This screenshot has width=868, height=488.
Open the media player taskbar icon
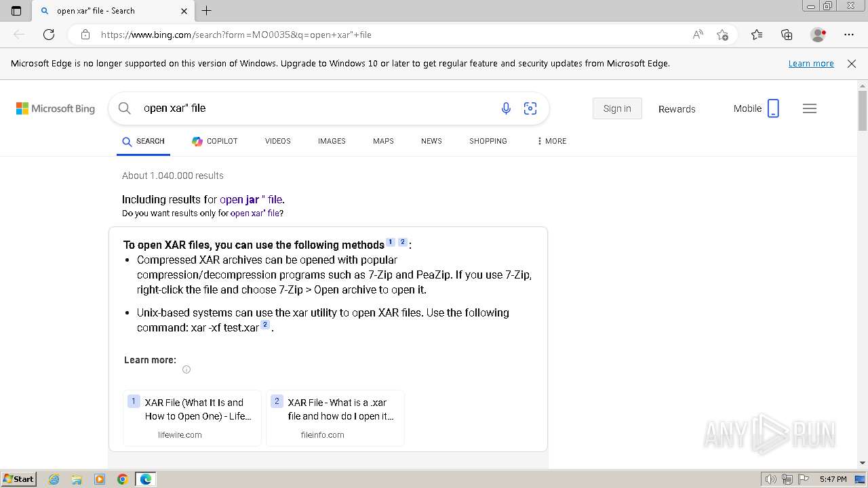click(100, 479)
